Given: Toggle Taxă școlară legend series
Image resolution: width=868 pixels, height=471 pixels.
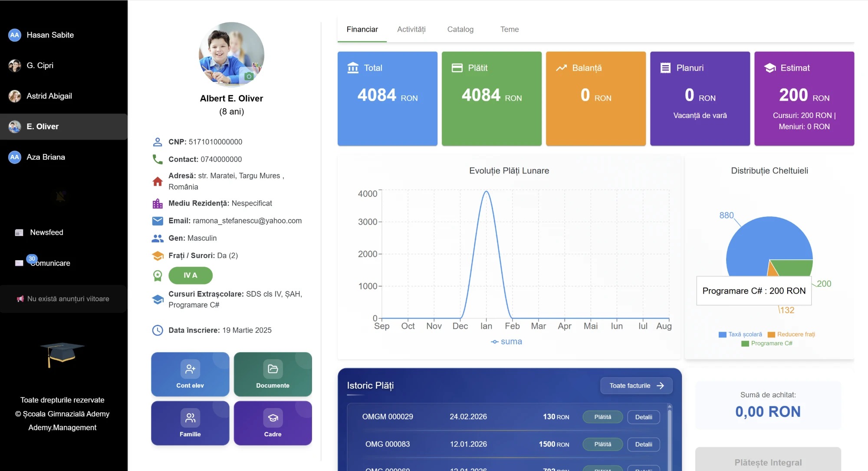Looking at the screenshot, I should coord(740,334).
